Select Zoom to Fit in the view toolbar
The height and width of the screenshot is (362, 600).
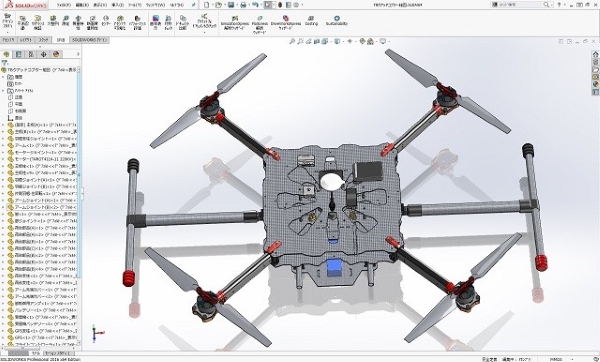[x=292, y=41]
